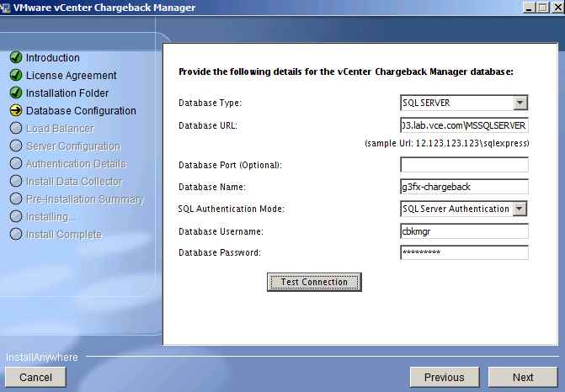The image size is (565, 392).
Task: Click the Database Name field
Action: (x=464, y=187)
